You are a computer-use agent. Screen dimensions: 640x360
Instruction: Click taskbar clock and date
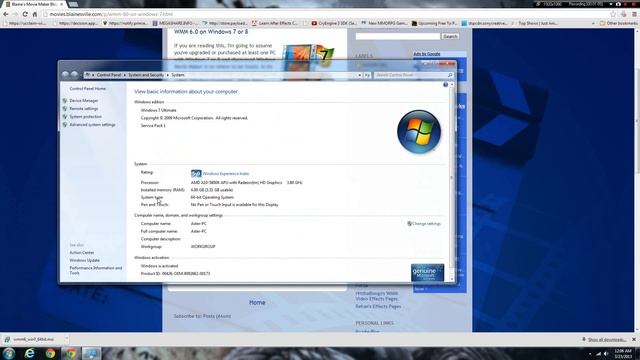click(623, 353)
